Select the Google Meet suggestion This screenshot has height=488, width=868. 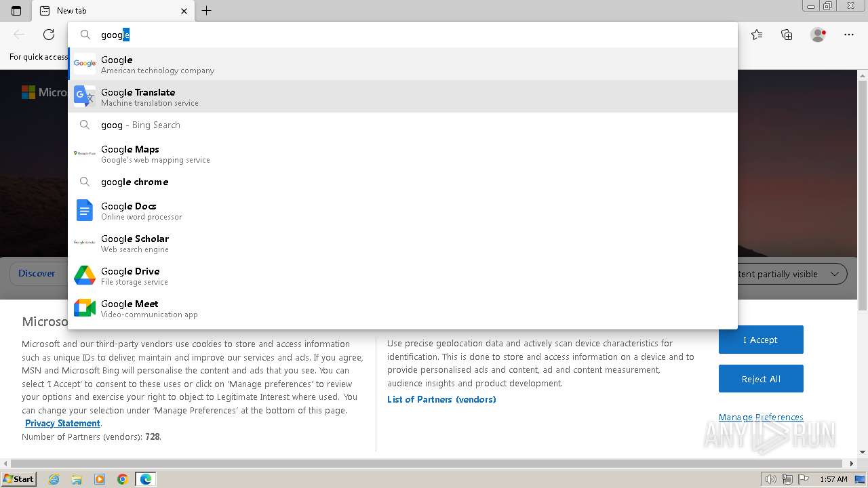pos(403,308)
